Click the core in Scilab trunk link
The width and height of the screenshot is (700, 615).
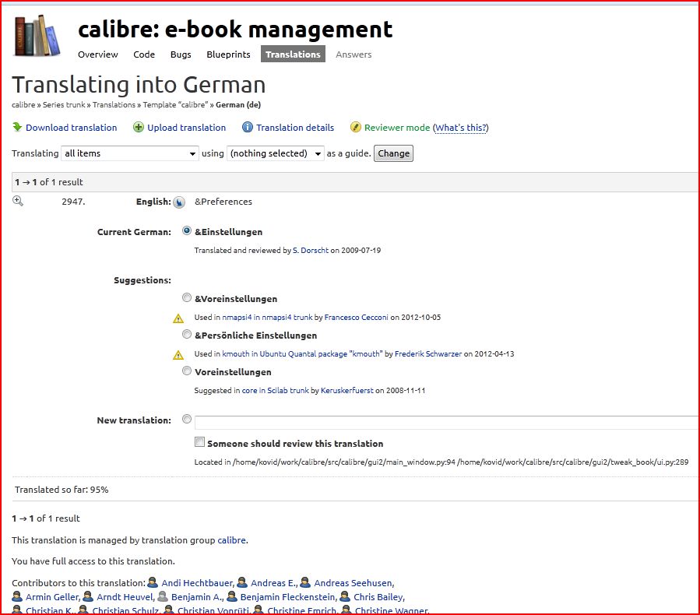[276, 391]
